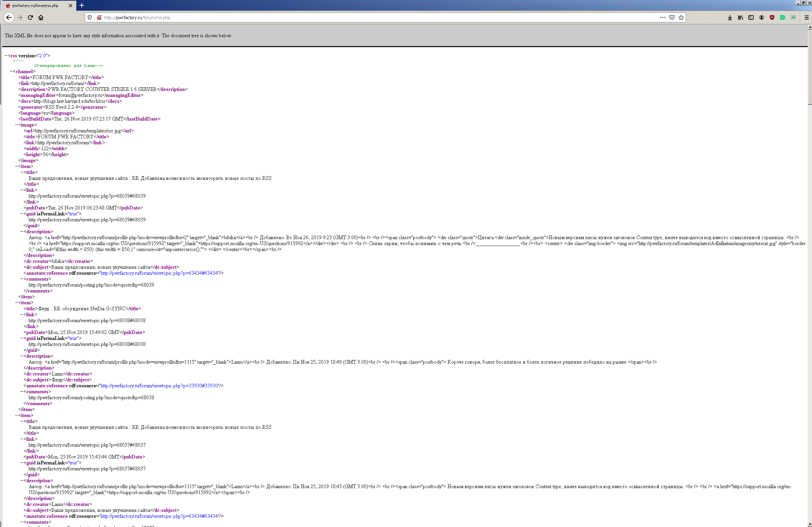Collapse the image element node

(x=17, y=125)
